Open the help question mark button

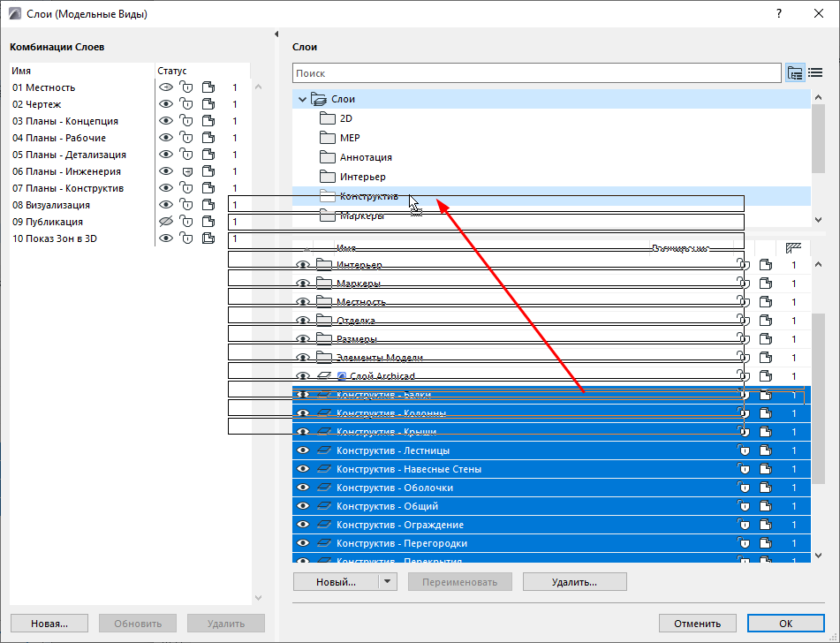click(x=779, y=14)
